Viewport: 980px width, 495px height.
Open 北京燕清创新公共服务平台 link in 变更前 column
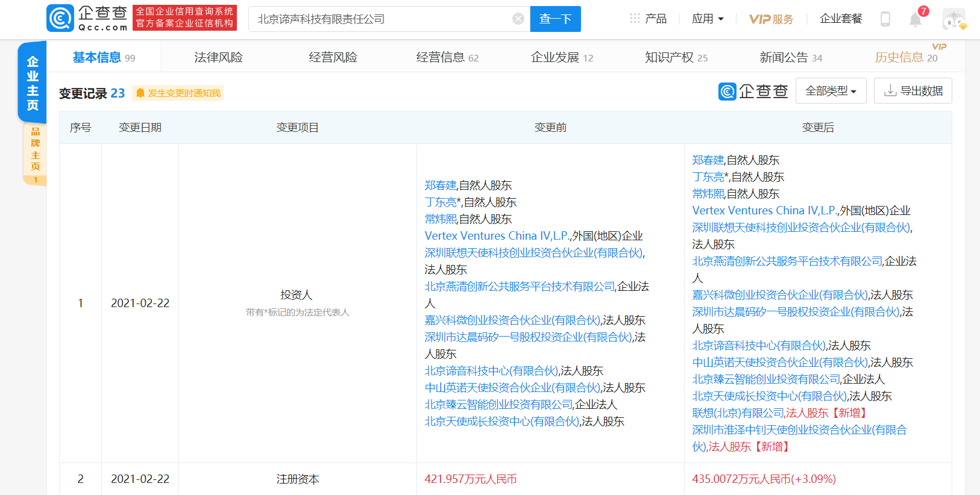pyautogui.click(x=520, y=287)
